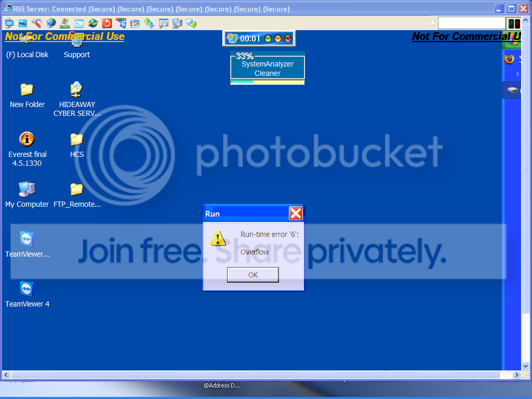The image size is (532, 399).
Task: Open the chat bubbles icon
Action: pyautogui.click(x=191, y=23)
